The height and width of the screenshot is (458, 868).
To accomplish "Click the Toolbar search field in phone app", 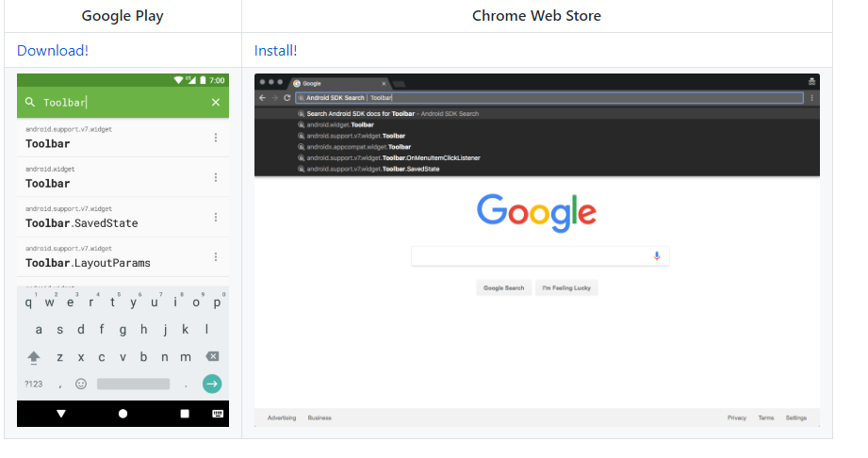I will click(x=123, y=102).
